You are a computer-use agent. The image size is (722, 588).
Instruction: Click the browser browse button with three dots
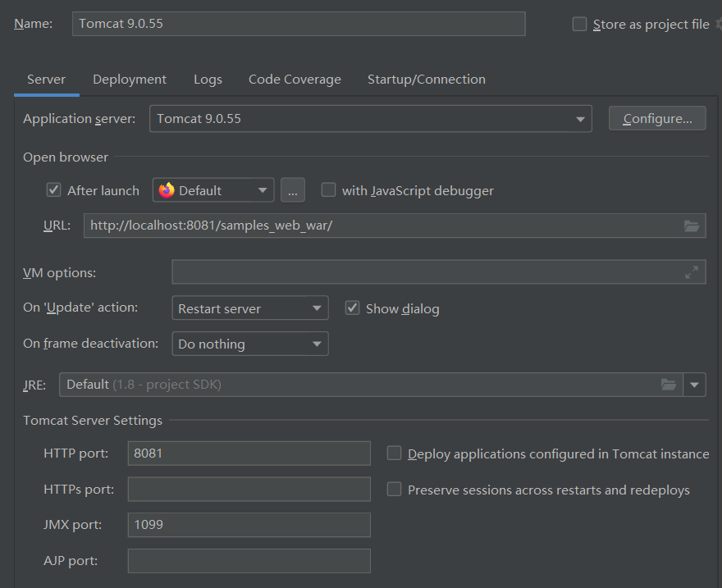pyautogui.click(x=293, y=190)
